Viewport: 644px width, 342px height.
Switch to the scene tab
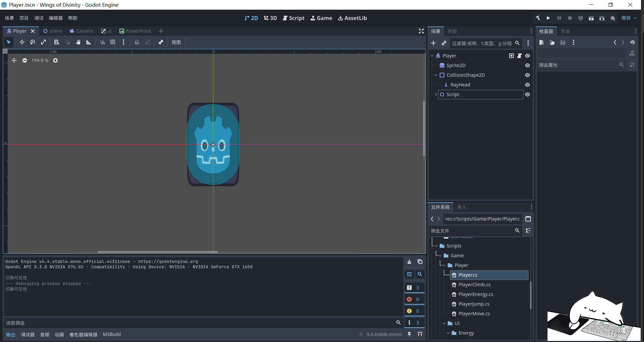(53, 31)
